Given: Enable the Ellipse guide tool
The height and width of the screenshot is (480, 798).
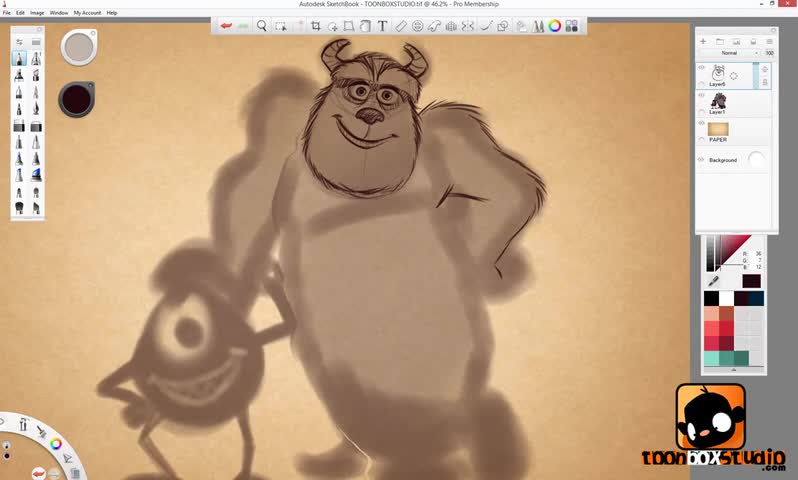Looking at the screenshot, I should pyautogui.click(x=417, y=26).
